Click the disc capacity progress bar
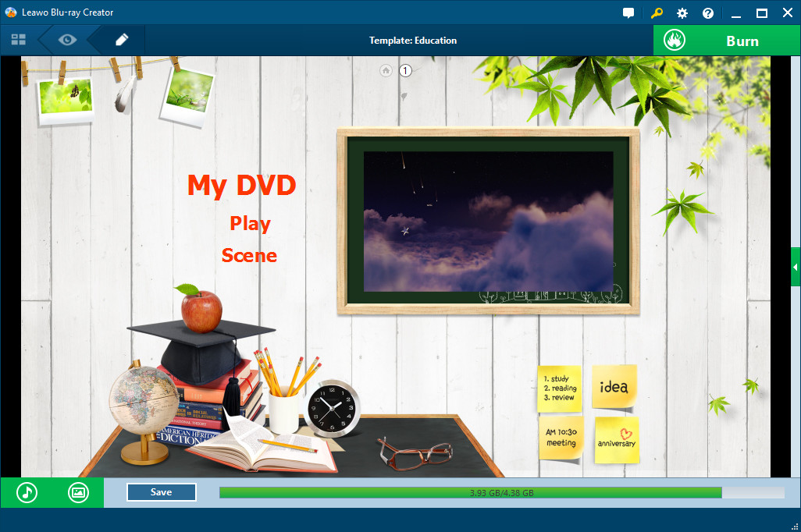 [501, 493]
